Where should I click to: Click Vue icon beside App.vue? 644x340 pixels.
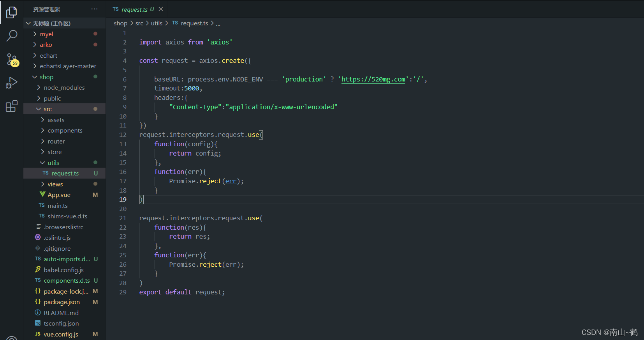pyautogui.click(x=42, y=194)
